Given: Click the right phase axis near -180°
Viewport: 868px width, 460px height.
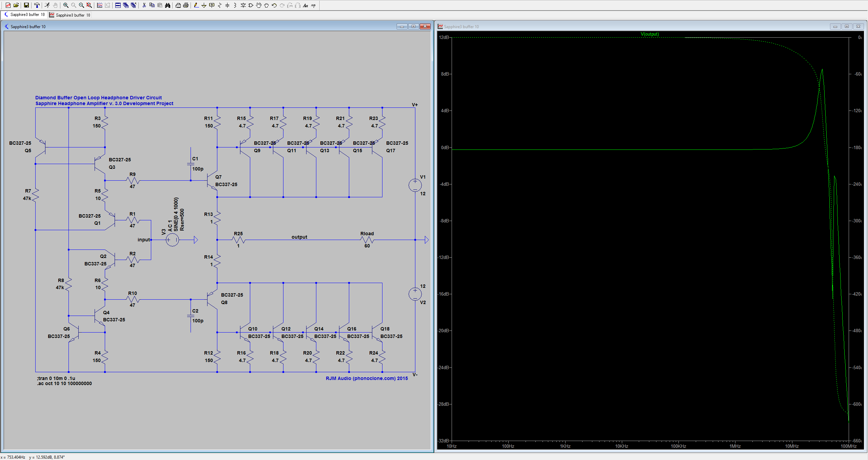Looking at the screenshot, I should 857,147.
